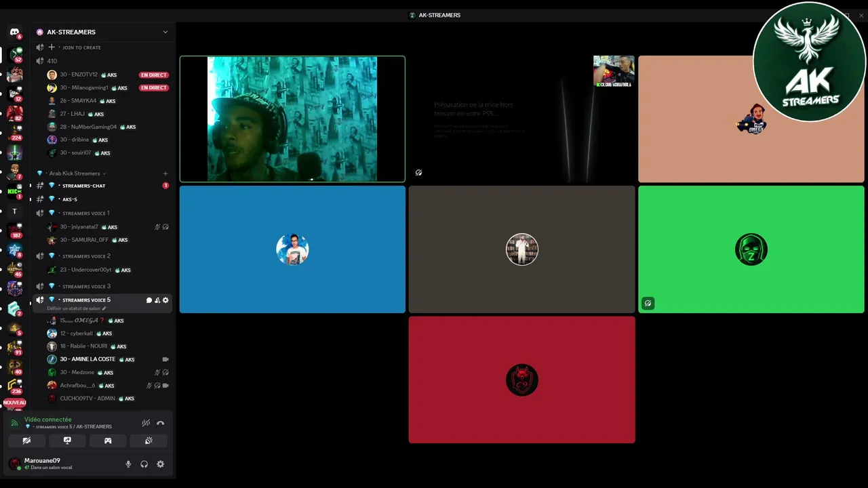Viewport: 868px width, 488px height.
Task: Click EN DIRECT badge for ENZOTV12
Action: click(153, 75)
